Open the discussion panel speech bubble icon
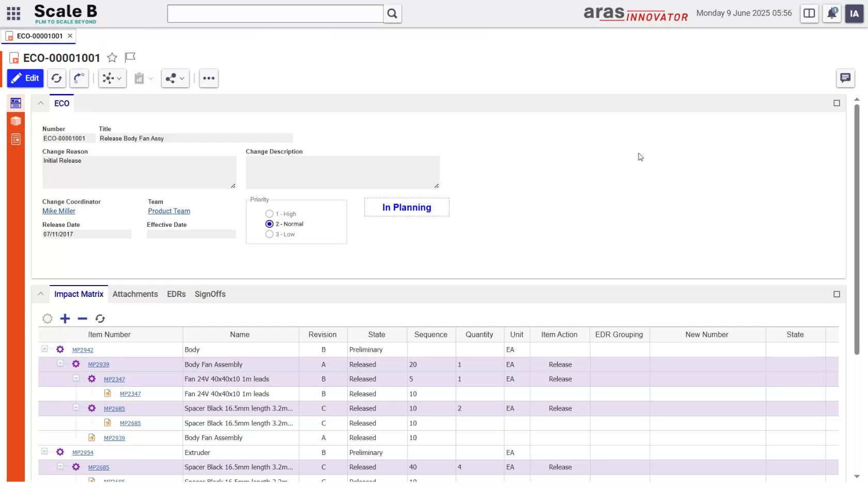This screenshot has height=488, width=868. [x=845, y=78]
